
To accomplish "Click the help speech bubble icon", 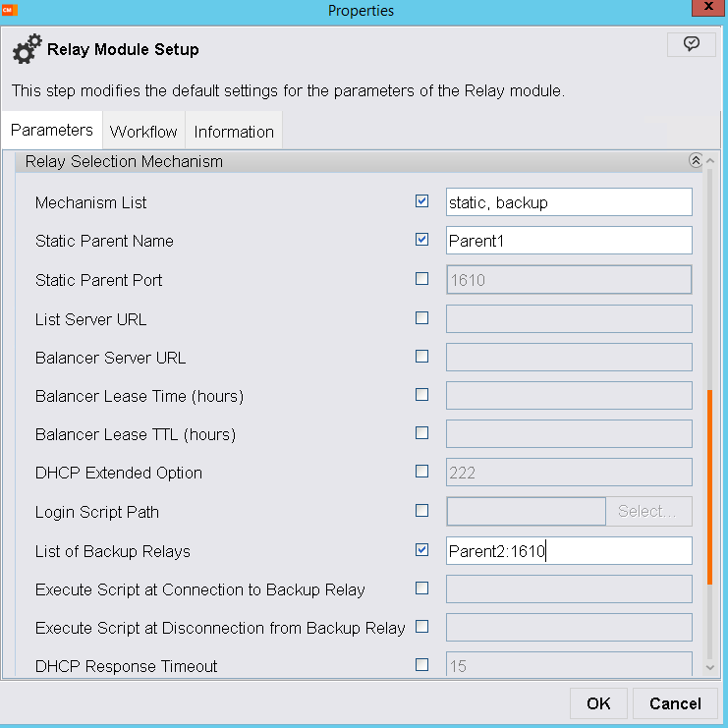I will (692, 44).
